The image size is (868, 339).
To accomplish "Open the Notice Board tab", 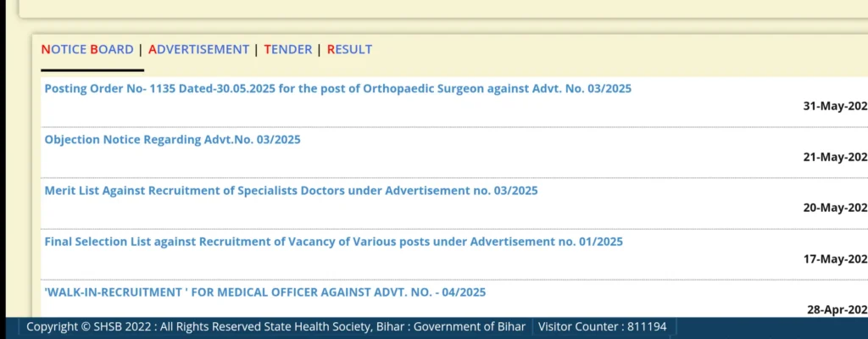I will (x=87, y=49).
